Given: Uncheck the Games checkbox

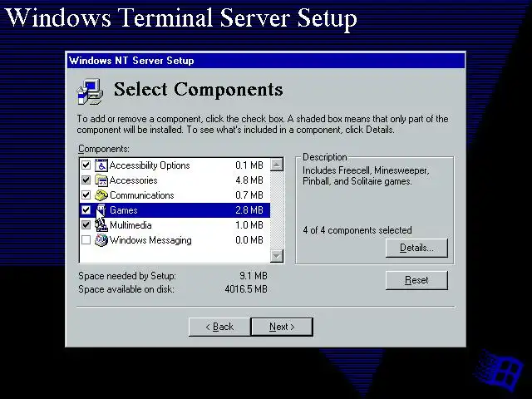Looking at the screenshot, I should pyautogui.click(x=86, y=210).
